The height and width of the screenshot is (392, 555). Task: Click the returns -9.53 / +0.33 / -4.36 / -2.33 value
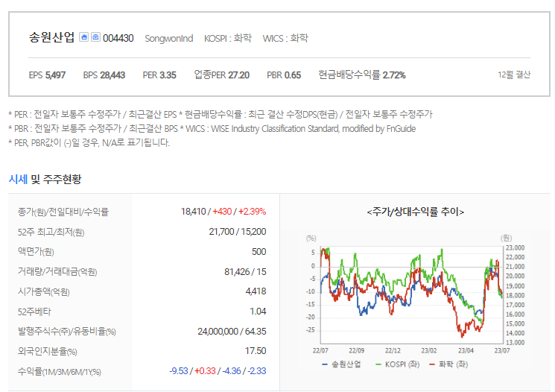[218, 370]
